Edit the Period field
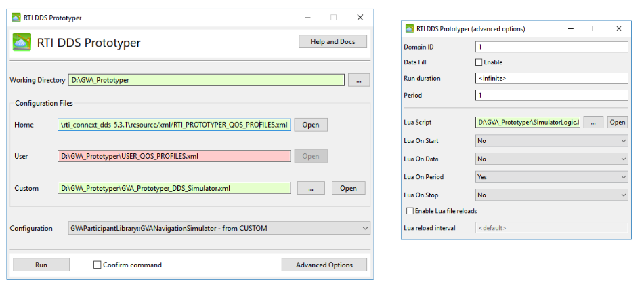Image resolution: width=644 pixels, height=291 pixels. (x=552, y=95)
